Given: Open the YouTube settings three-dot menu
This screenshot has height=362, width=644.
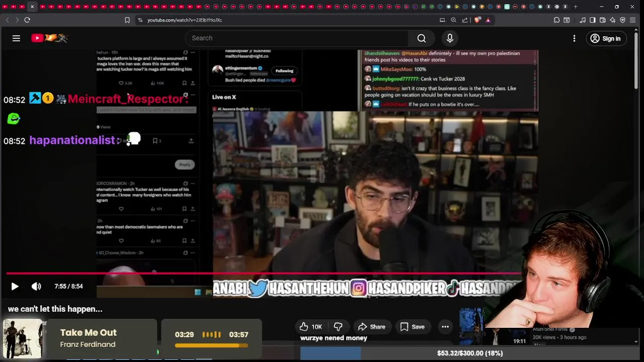Looking at the screenshot, I should (x=574, y=38).
